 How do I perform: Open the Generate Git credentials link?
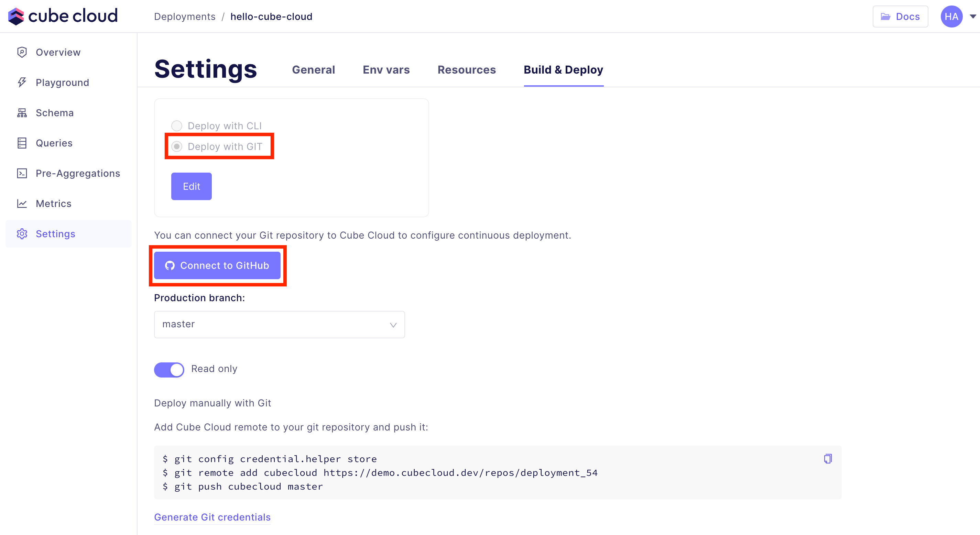pos(212,517)
